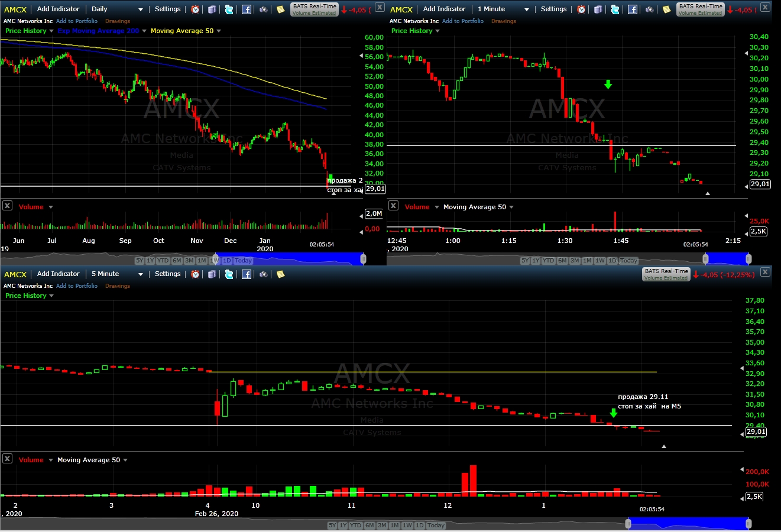Open yellow note icon in Daily chart
The image size is (781, 532).
tap(281, 9)
